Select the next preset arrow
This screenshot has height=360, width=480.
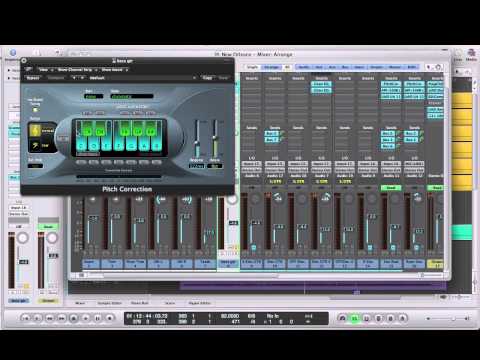(x=81, y=78)
